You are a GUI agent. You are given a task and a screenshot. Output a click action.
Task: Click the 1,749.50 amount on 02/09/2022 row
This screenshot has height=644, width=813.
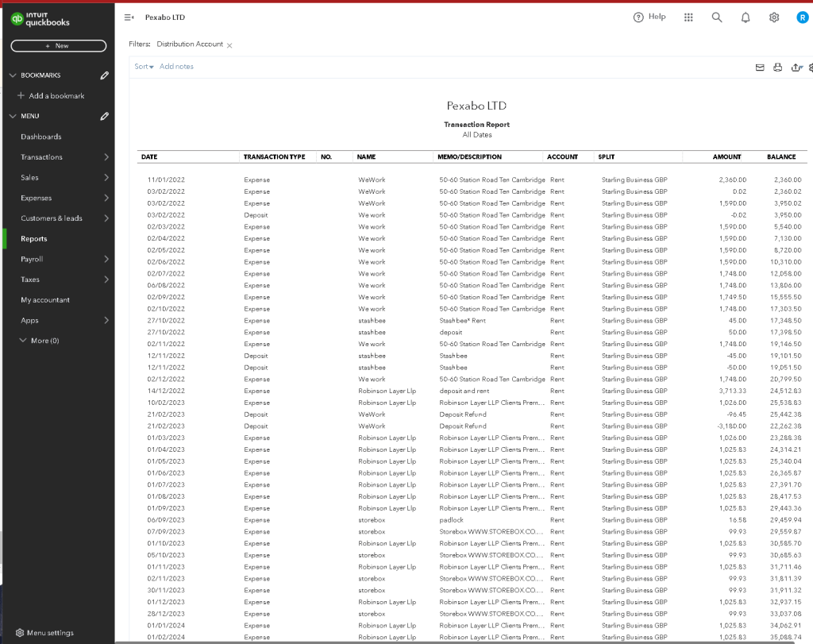733,297
